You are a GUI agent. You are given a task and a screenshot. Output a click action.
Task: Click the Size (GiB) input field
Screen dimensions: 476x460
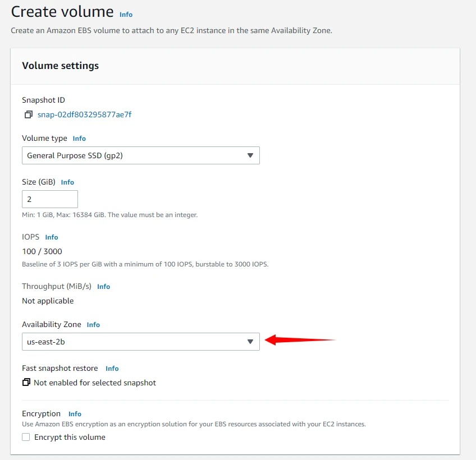click(x=49, y=199)
